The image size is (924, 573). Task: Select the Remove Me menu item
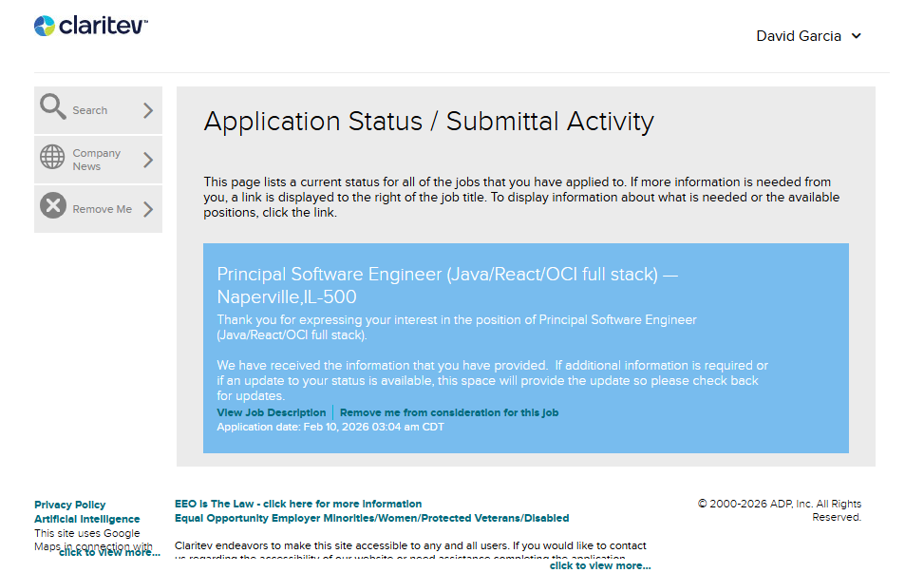tap(102, 209)
